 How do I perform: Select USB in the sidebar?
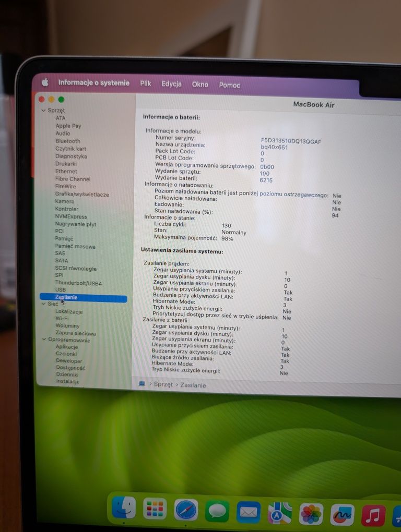(61, 290)
